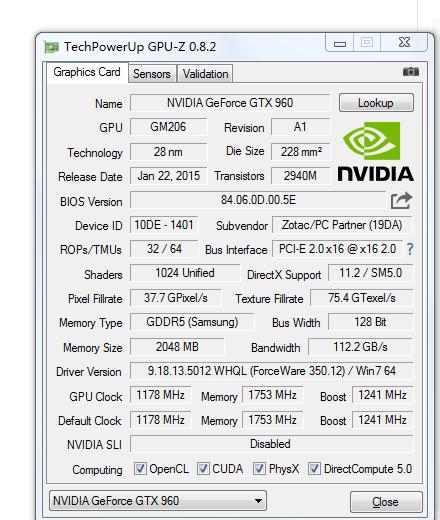The height and width of the screenshot is (520, 440).
Task: Click the Release Date field Jan 22, 2015
Action: click(x=168, y=176)
